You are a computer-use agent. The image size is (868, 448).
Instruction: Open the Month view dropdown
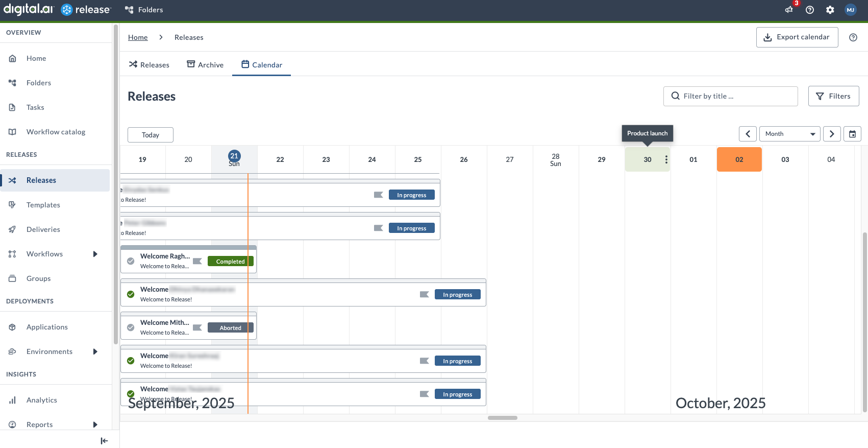pos(789,134)
